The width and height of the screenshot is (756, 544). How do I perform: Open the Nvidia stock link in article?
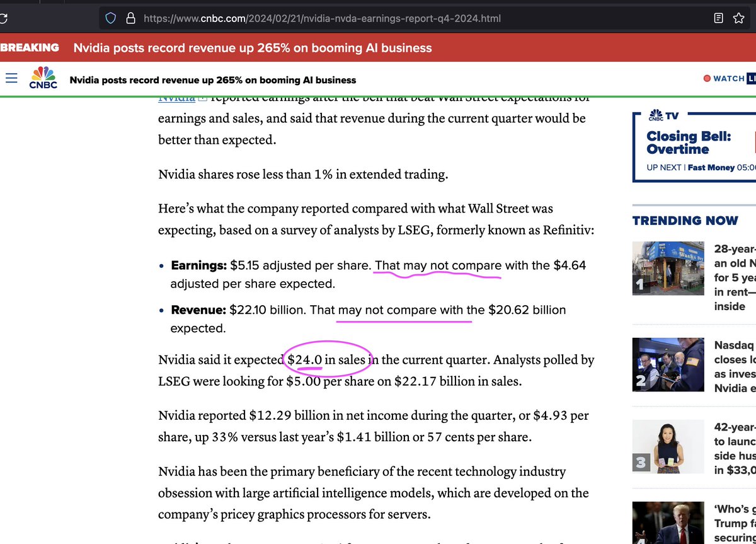(176, 98)
